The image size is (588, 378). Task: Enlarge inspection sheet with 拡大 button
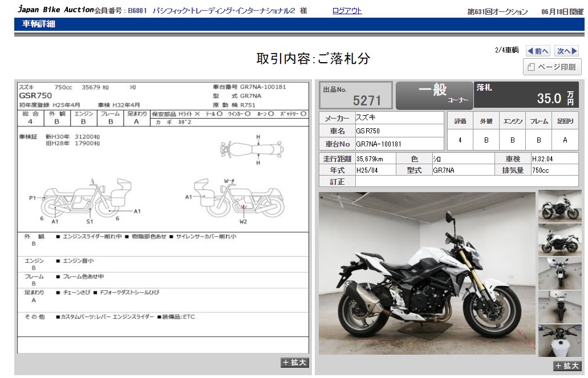click(x=295, y=362)
